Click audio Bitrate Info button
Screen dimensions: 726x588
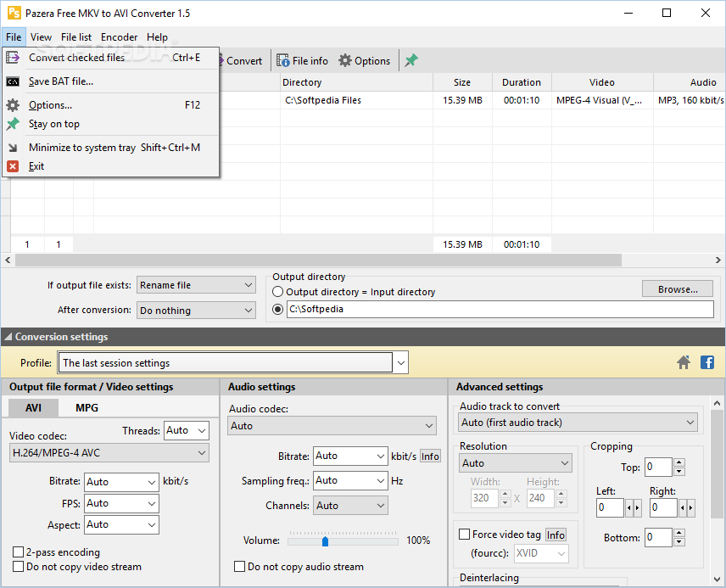coord(430,456)
